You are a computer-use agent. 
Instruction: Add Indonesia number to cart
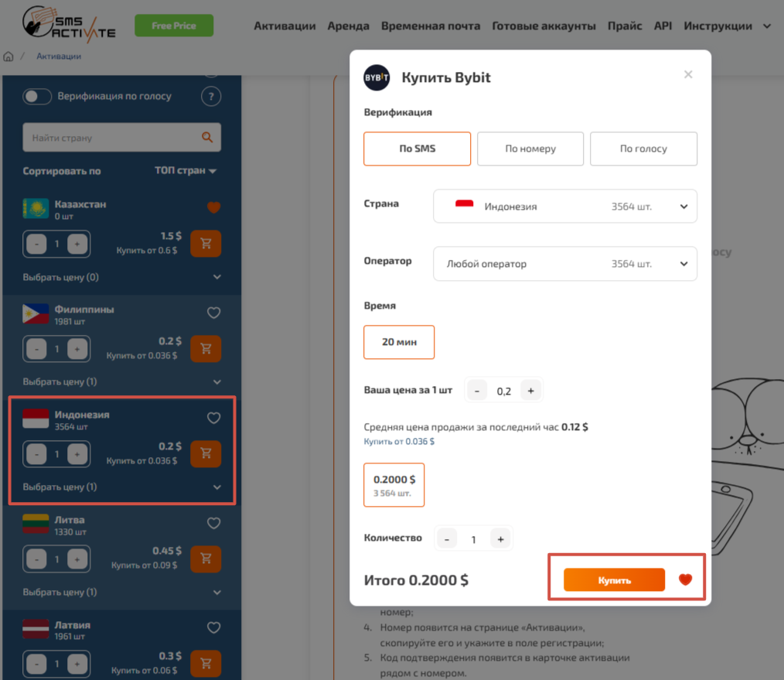(x=206, y=454)
